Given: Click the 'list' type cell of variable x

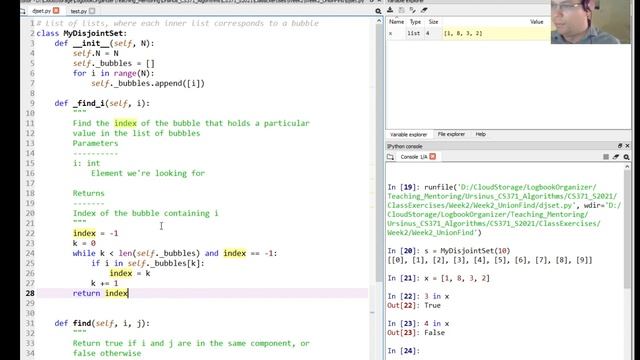Looking at the screenshot, I should point(414,33).
